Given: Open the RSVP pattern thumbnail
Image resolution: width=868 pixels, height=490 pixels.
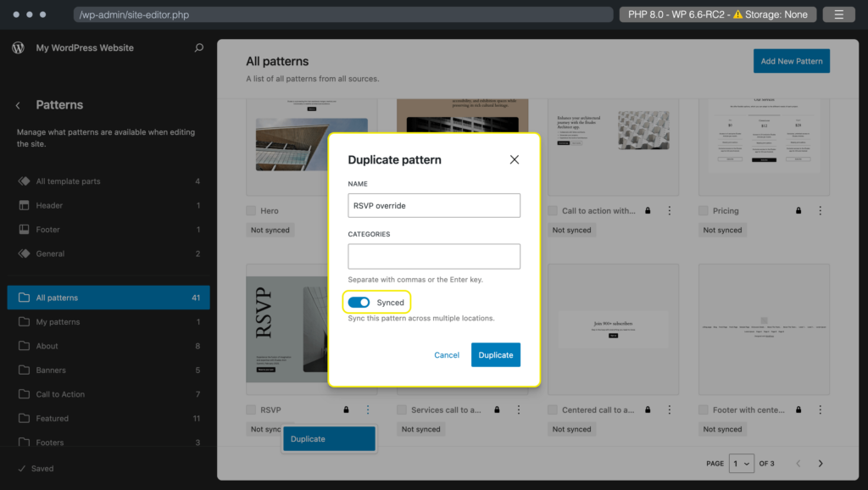Looking at the screenshot, I should pos(287,329).
